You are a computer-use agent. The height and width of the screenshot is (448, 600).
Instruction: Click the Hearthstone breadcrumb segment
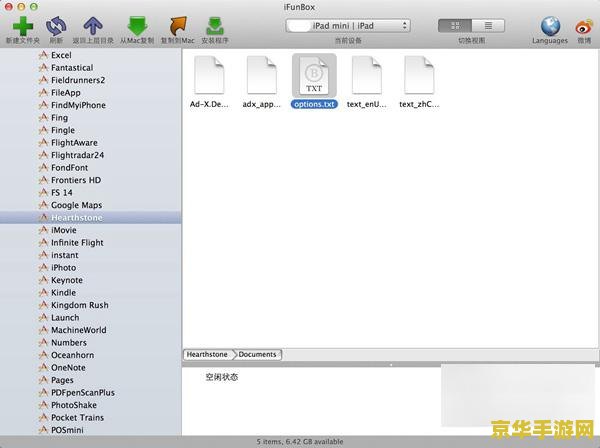coord(207,354)
